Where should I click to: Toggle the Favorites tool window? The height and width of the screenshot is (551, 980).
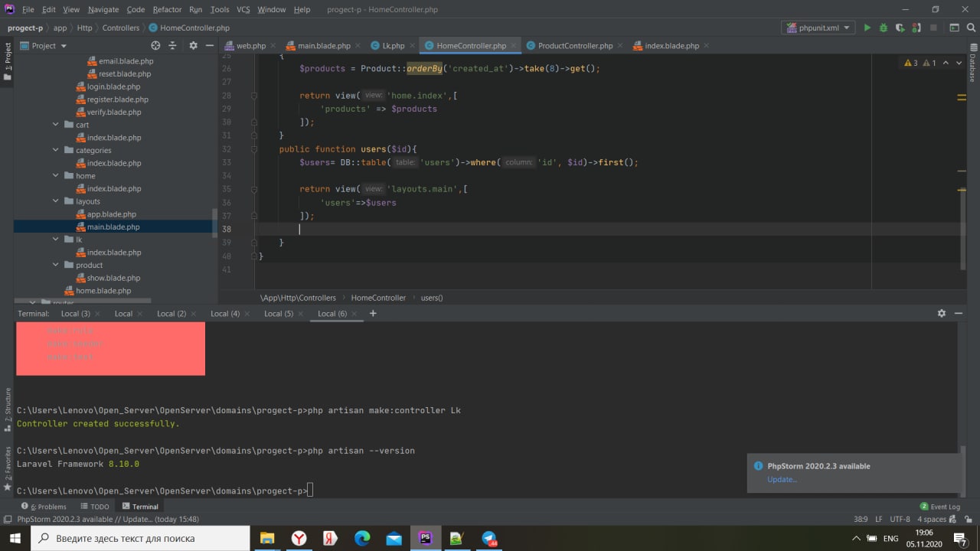tap(8, 463)
